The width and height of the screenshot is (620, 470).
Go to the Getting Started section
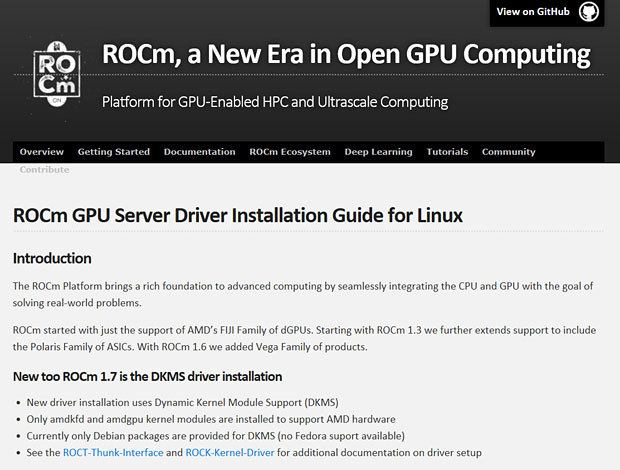pyautogui.click(x=113, y=152)
